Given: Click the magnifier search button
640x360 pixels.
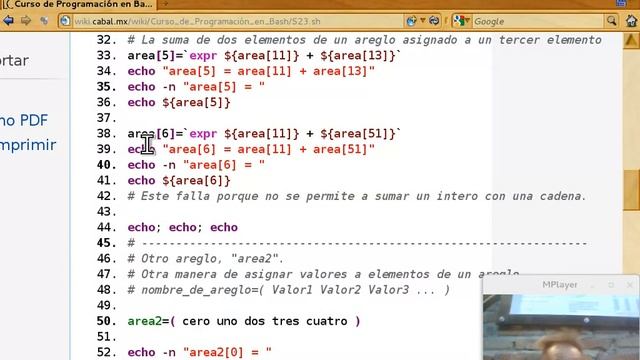Looking at the screenshot, I should coord(611,21).
